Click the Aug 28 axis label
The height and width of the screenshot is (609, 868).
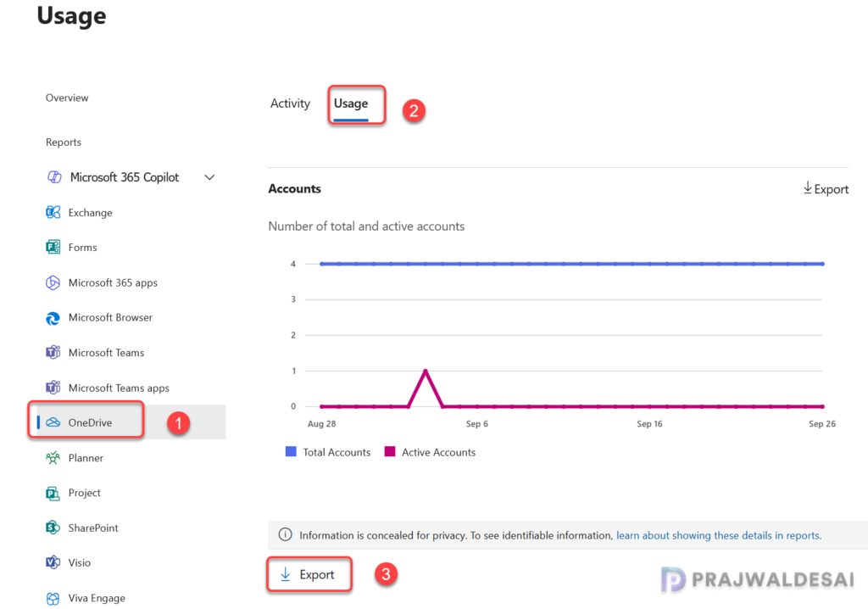tap(321, 423)
